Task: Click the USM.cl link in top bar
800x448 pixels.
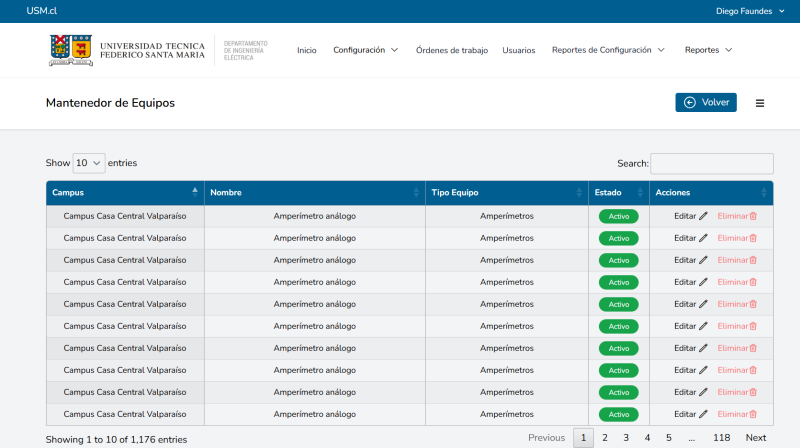Action: (41, 11)
